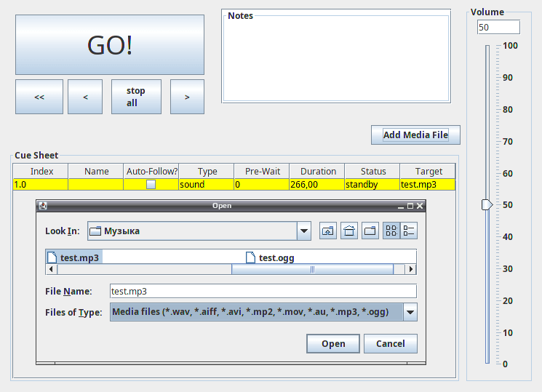Click the Name column header
The image size is (542, 392).
click(96, 171)
